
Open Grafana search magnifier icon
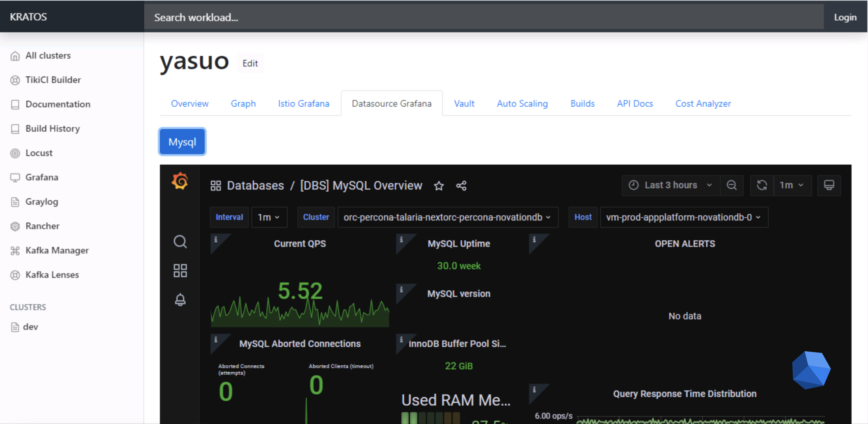180,242
